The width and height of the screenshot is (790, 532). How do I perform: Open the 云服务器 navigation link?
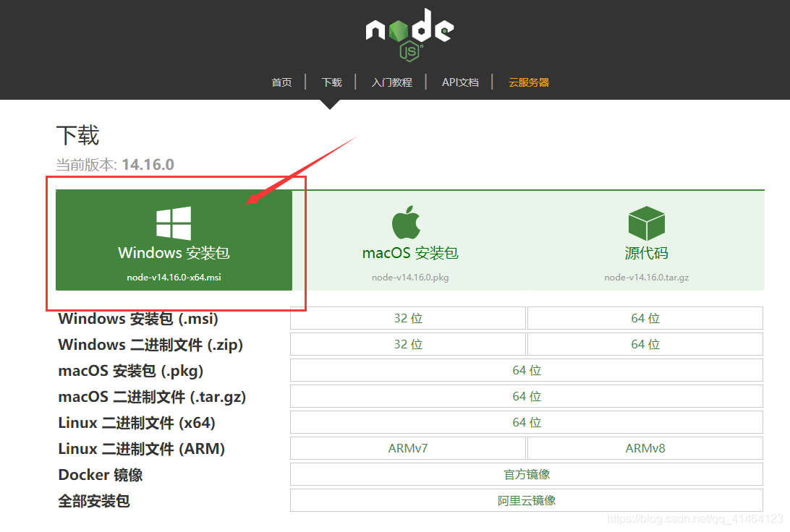coord(529,82)
